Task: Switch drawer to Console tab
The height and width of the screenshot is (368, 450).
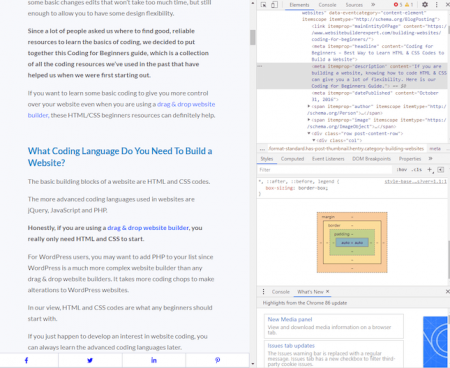Action: point(281,292)
